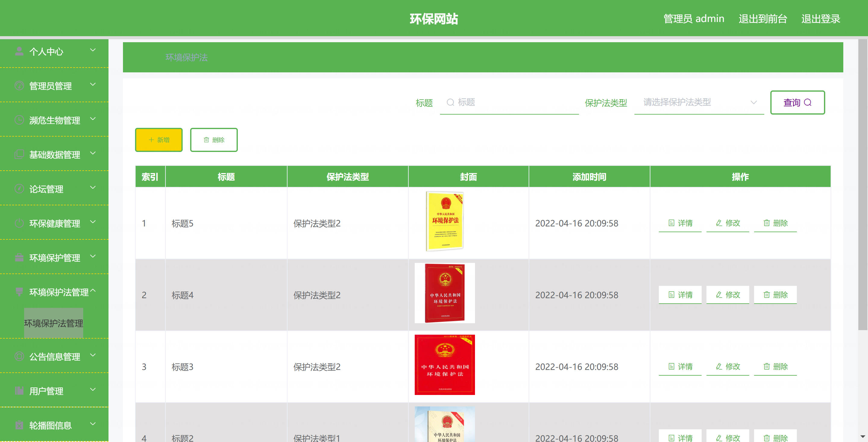The image size is (868, 442).
Task: Click the search icon on 查询 button
Action: [x=808, y=102]
